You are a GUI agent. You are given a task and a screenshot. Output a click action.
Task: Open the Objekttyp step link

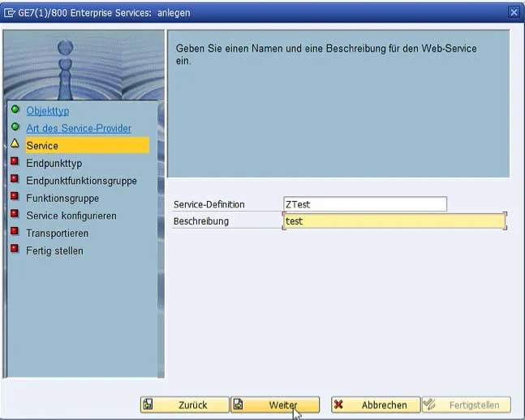pos(47,111)
